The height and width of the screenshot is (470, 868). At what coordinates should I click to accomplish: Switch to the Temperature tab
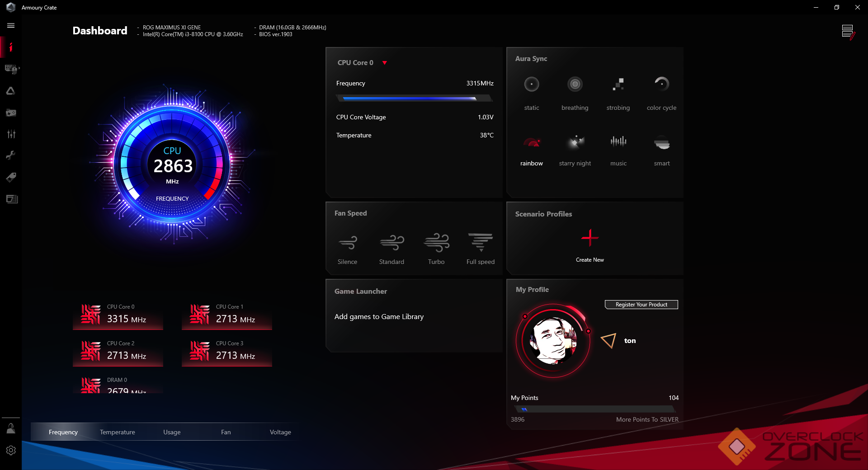[x=117, y=432]
